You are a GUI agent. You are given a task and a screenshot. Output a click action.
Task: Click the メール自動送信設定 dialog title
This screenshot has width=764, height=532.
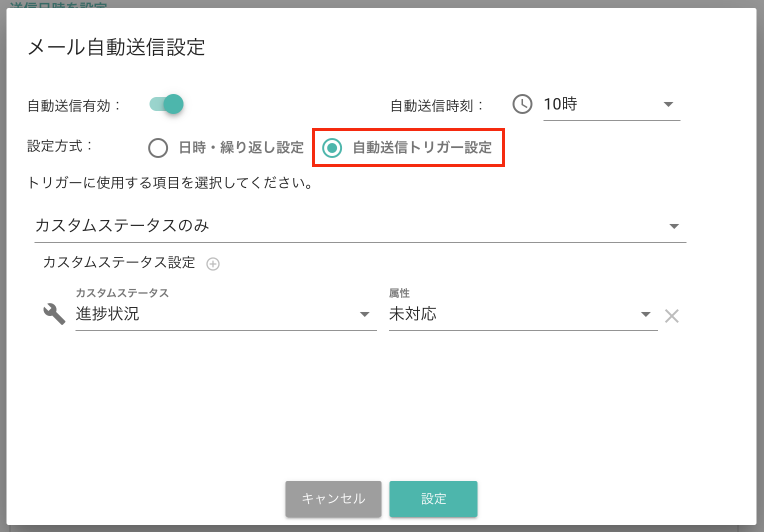tap(116, 47)
